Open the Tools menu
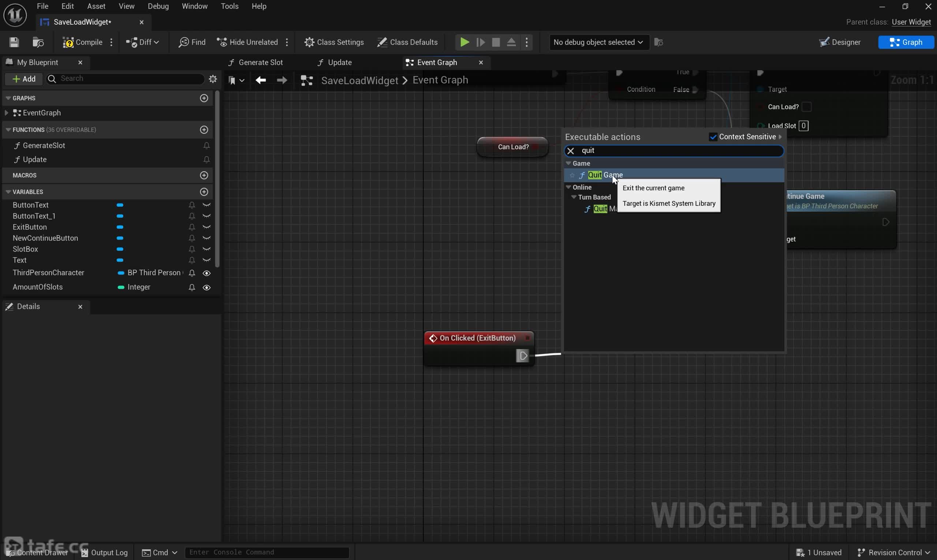Screen dimensions: 937x560 click(x=229, y=6)
